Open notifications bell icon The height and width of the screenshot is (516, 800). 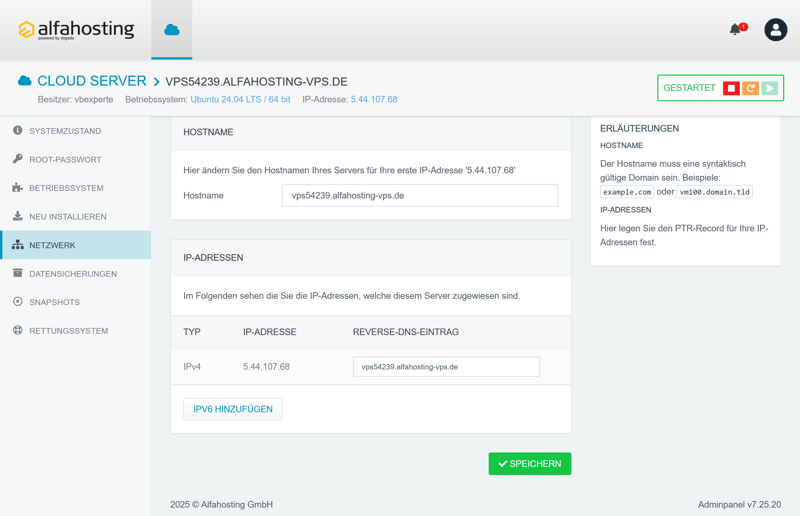tap(735, 30)
